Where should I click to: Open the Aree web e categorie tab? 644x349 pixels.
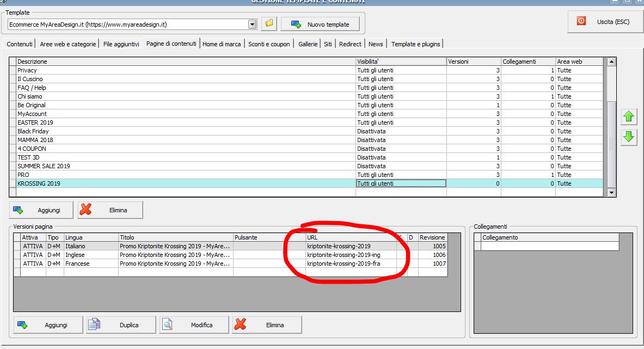pyautogui.click(x=68, y=44)
